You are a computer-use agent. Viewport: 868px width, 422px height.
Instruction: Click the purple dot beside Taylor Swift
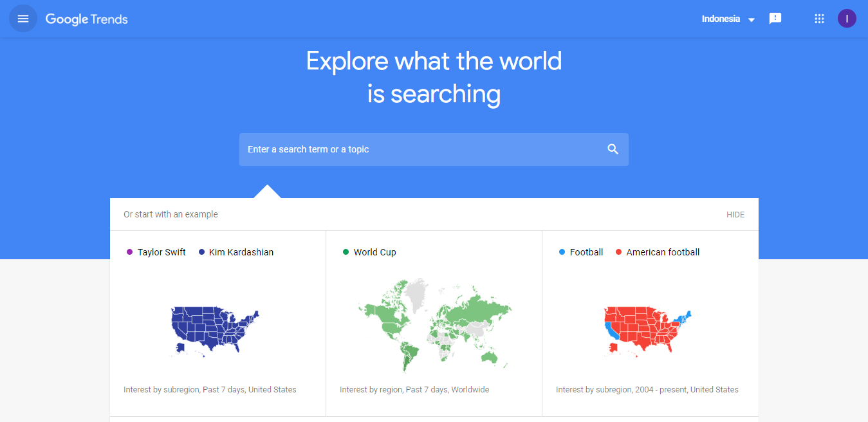coord(129,252)
